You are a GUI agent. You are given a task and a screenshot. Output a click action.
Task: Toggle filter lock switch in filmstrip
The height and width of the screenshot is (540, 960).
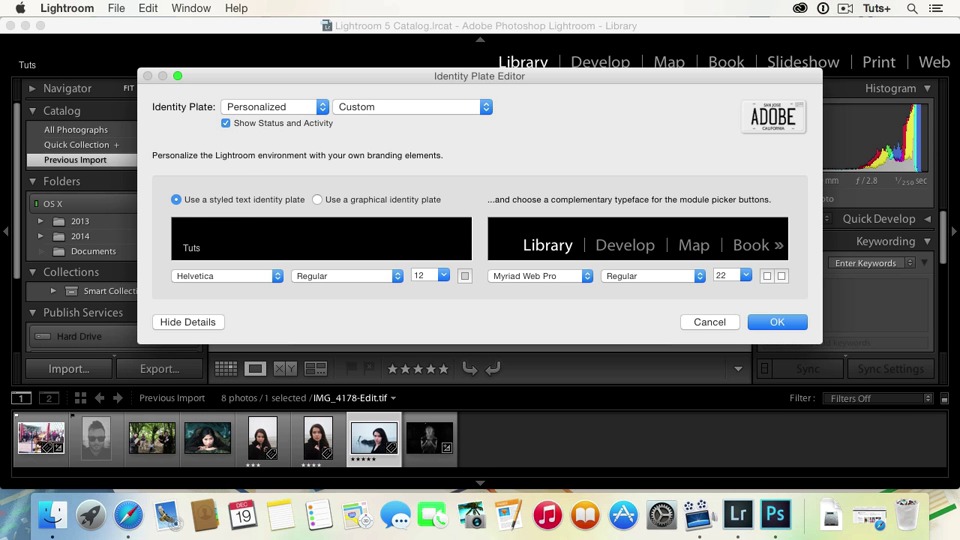point(944,399)
